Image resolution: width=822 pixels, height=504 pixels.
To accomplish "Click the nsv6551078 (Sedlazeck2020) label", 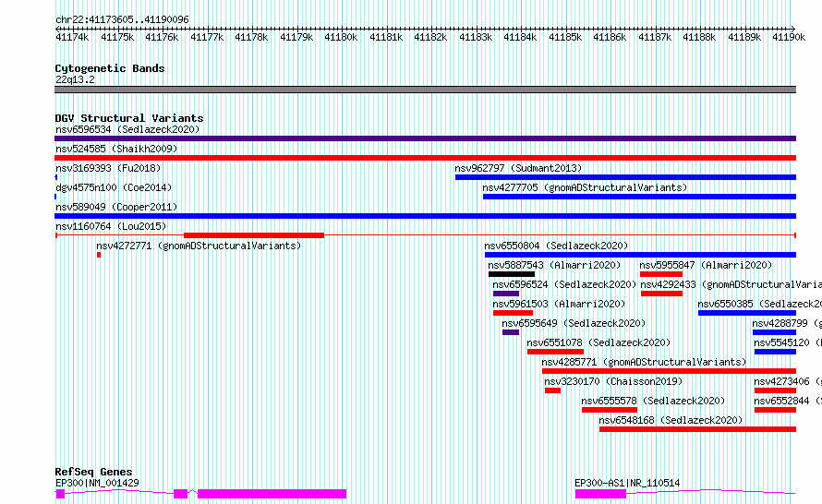I will tap(598, 342).
